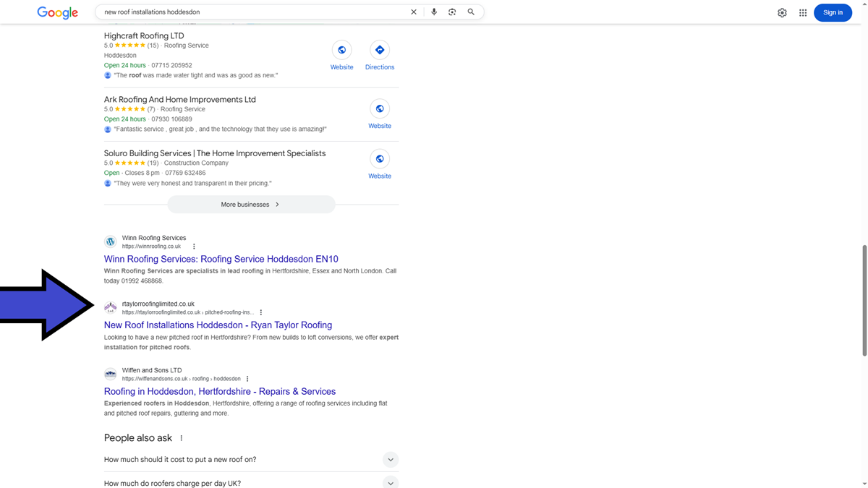Expand 'How much should it cost' question
This screenshot has width=868, height=488.
pos(390,460)
